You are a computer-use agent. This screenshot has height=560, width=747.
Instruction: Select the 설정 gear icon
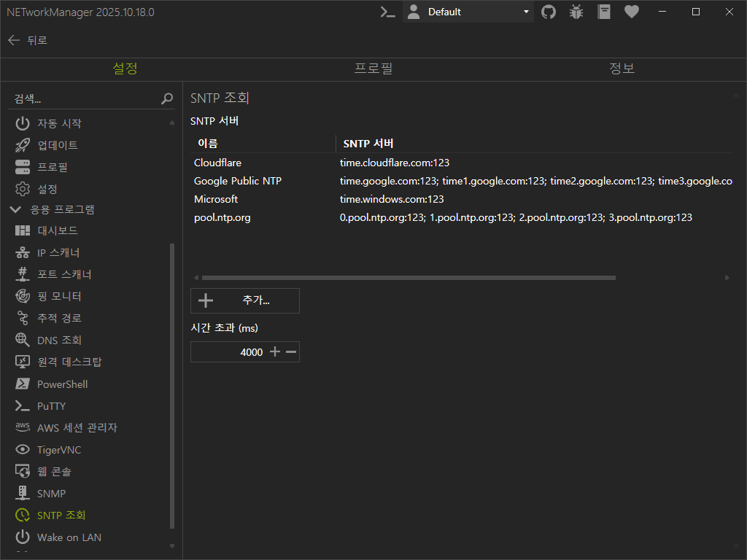pos(23,189)
